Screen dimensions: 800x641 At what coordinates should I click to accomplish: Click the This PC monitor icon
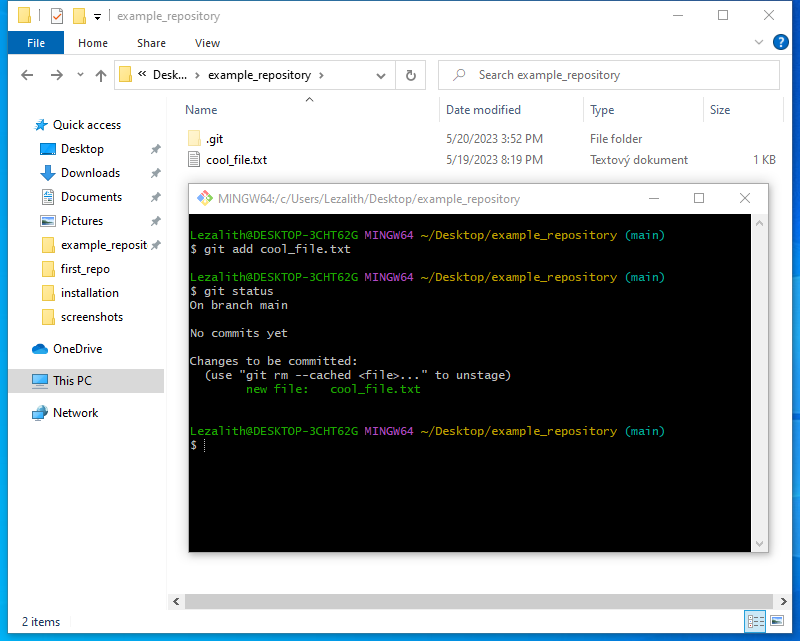click(40, 381)
